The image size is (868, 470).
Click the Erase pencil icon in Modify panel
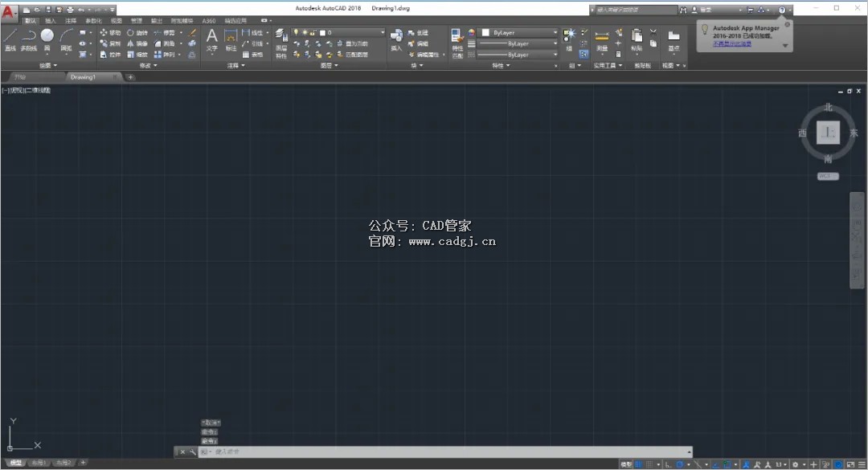[x=192, y=33]
